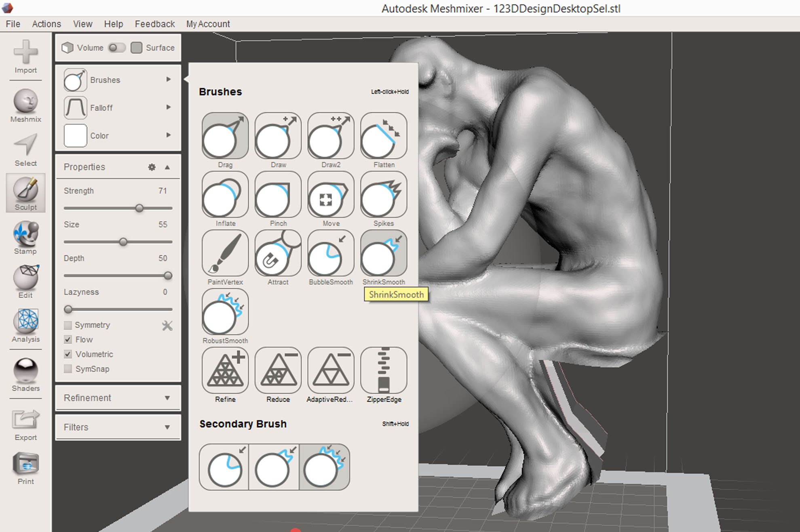Viewport: 800px width, 532px height.
Task: Select the PaintVertex brush
Action: [x=225, y=253]
